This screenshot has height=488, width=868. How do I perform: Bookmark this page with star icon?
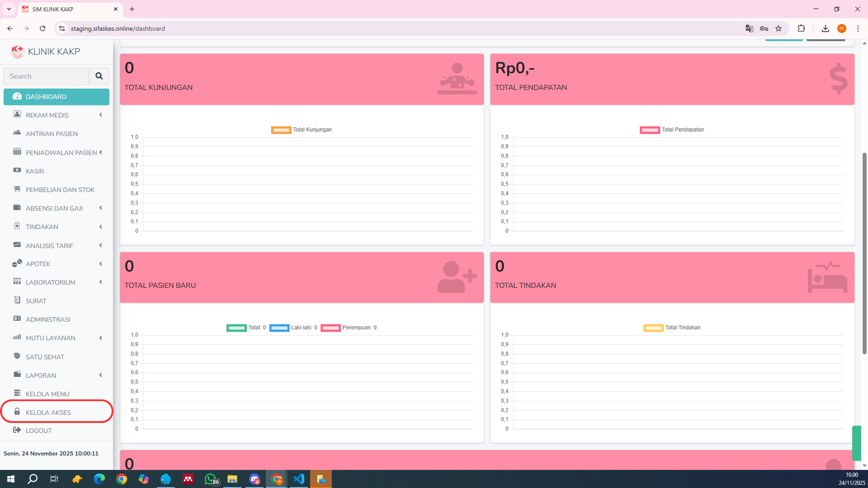tap(778, 28)
